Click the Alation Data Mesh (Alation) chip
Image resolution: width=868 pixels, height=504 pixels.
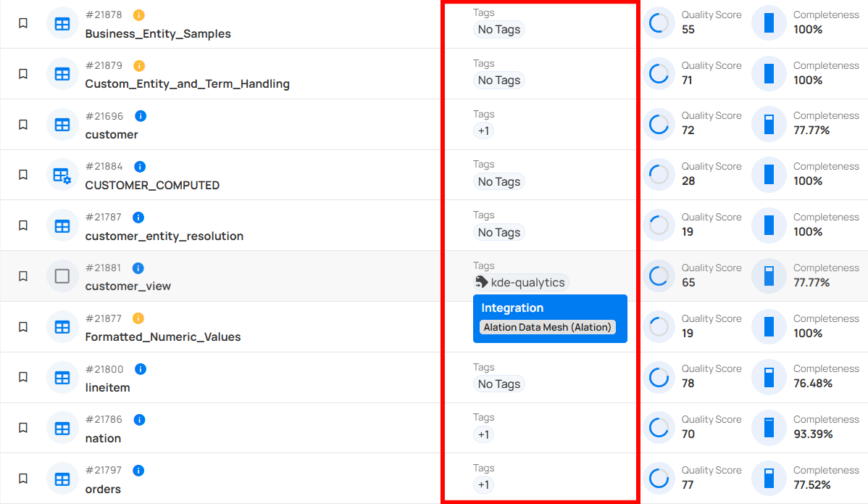[x=549, y=327]
